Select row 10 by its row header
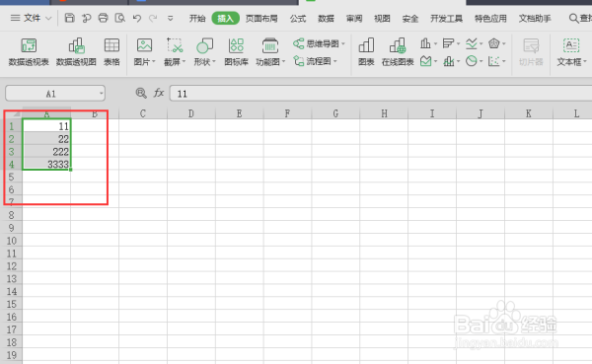This screenshot has height=364, width=592. tap(11, 241)
